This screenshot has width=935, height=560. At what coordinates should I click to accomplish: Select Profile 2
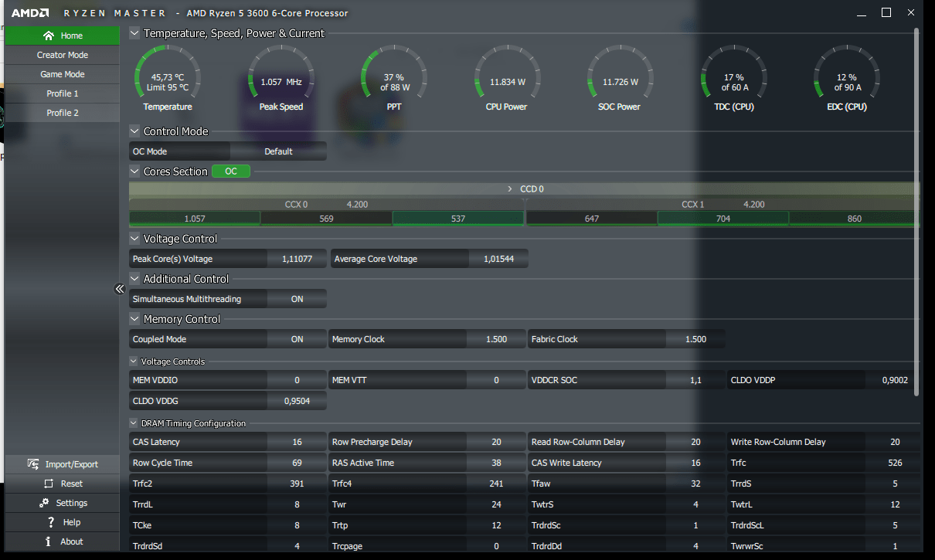(x=62, y=113)
